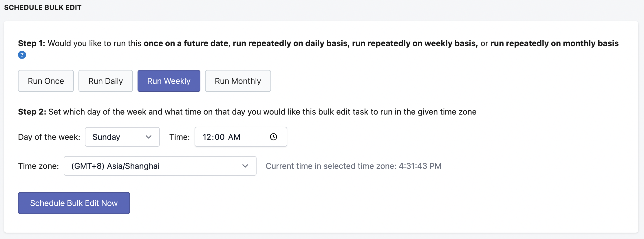Click the SCHEDULE BULK EDIT heading
The image size is (644, 239).
click(43, 8)
